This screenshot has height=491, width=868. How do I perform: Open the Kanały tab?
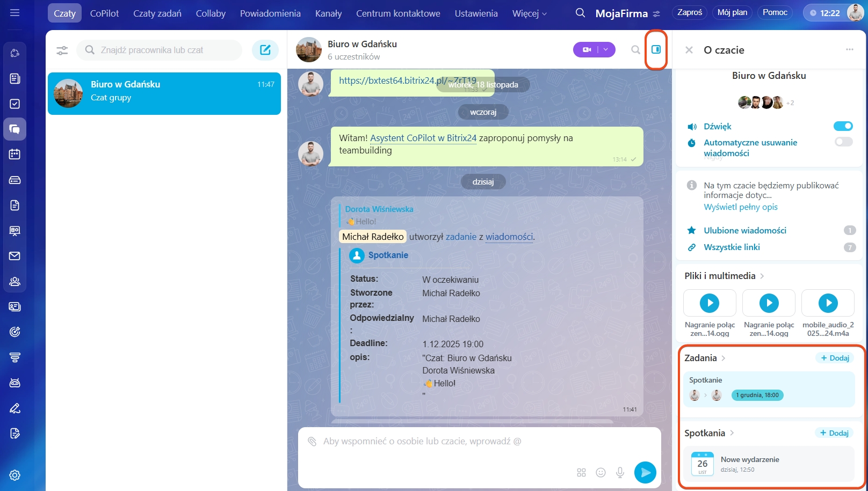[328, 13]
